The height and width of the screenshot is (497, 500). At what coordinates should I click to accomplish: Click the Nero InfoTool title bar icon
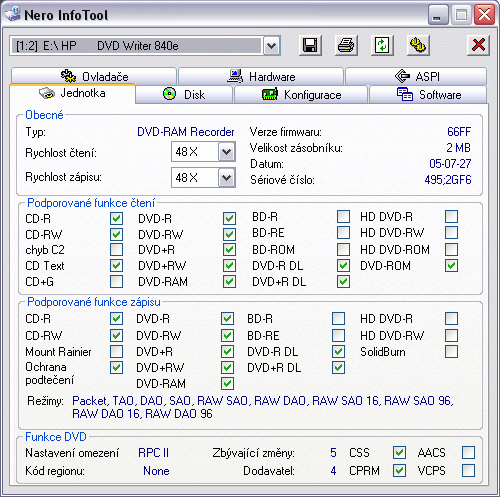12,14
